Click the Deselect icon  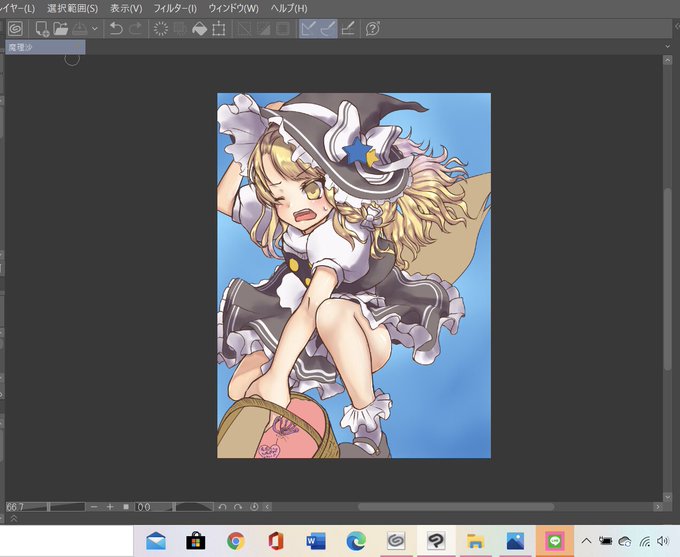pyautogui.click(x=244, y=29)
